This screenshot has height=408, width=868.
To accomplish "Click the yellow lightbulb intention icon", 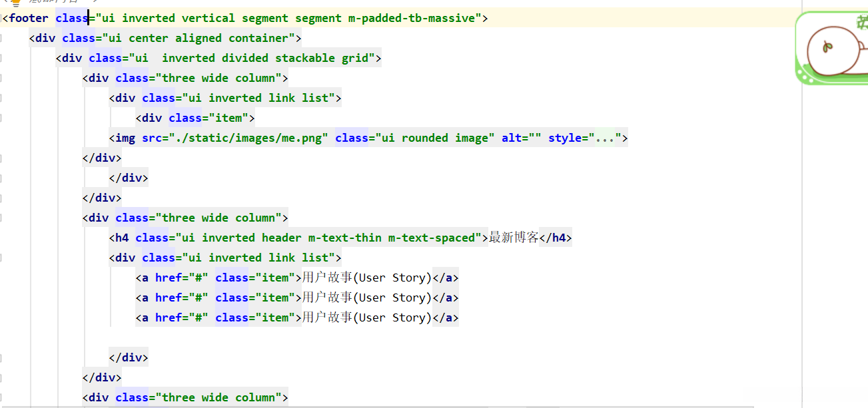I will (x=15, y=3).
